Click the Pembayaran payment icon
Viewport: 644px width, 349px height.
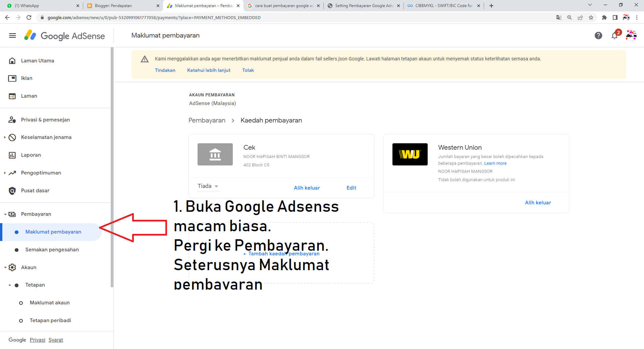(12, 214)
